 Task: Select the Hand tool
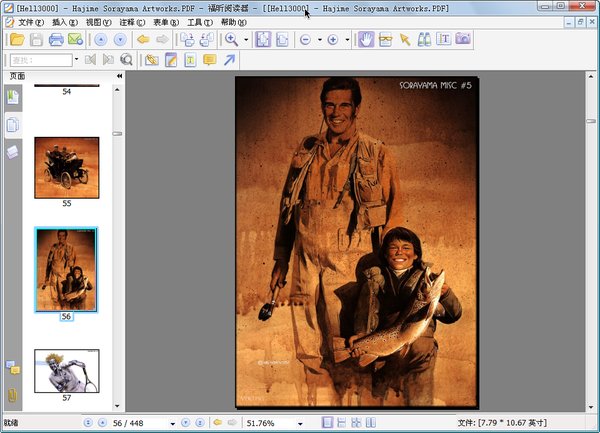pos(365,40)
